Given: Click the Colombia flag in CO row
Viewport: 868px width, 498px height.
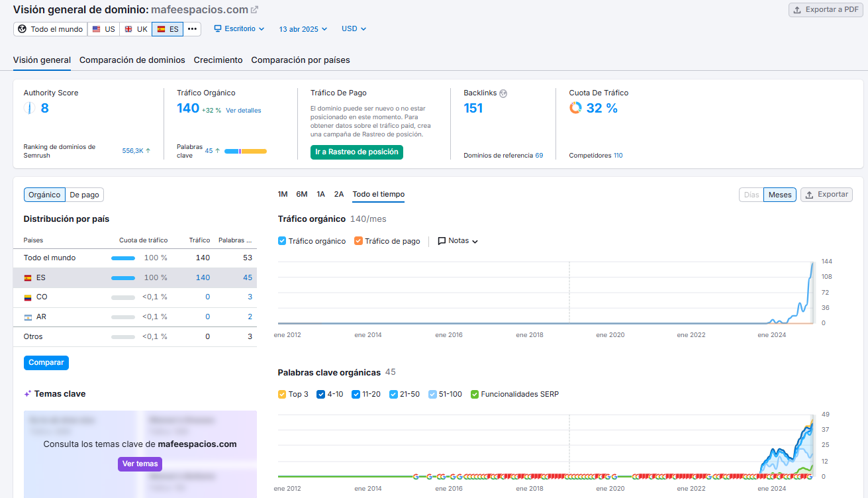Looking at the screenshot, I should pyautogui.click(x=28, y=297).
